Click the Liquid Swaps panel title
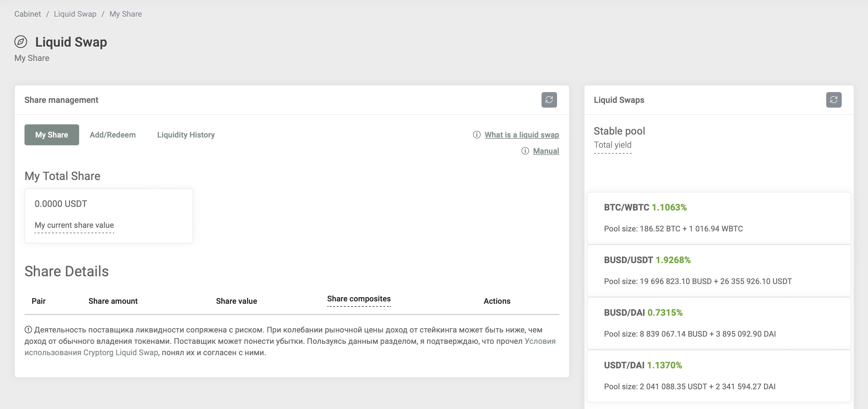 [619, 100]
